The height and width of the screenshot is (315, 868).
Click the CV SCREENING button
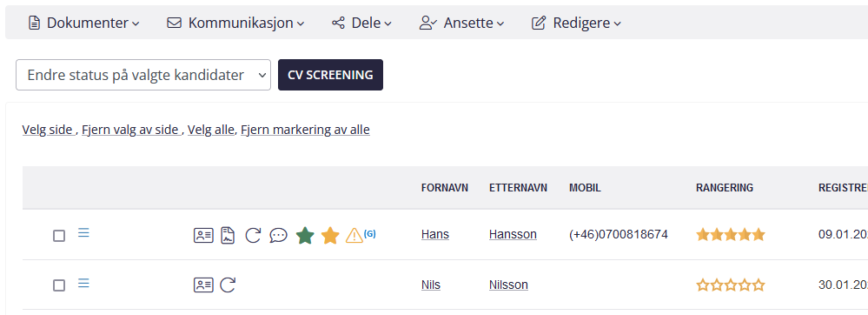coord(330,75)
